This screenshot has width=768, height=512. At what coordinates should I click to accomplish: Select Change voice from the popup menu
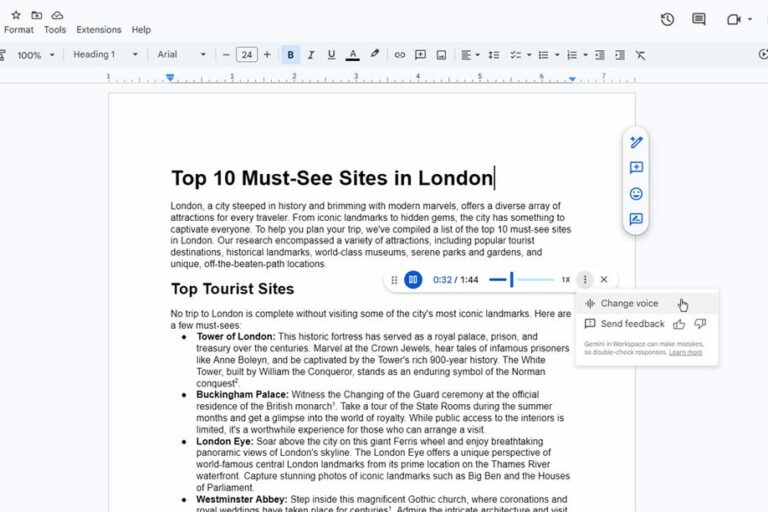629,303
